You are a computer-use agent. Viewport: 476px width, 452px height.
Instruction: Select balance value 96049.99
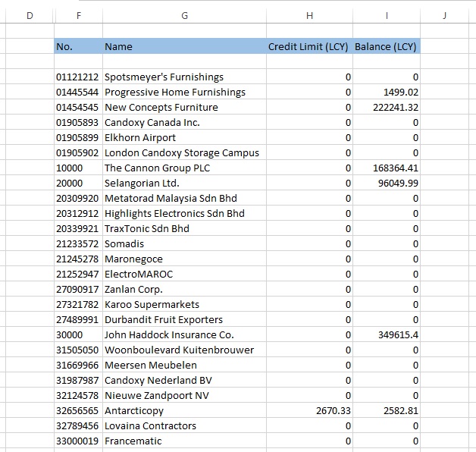point(387,184)
